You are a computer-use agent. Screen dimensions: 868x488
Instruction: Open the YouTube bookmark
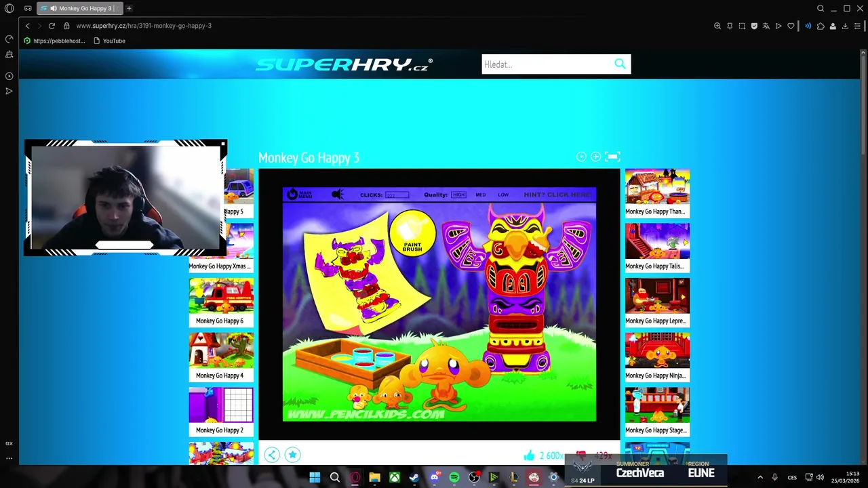click(109, 41)
